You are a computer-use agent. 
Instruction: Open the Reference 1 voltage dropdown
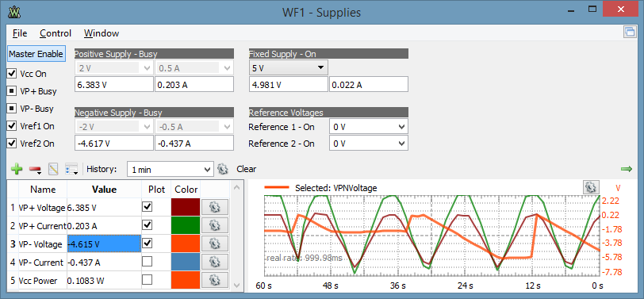click(x=369, y=127)
